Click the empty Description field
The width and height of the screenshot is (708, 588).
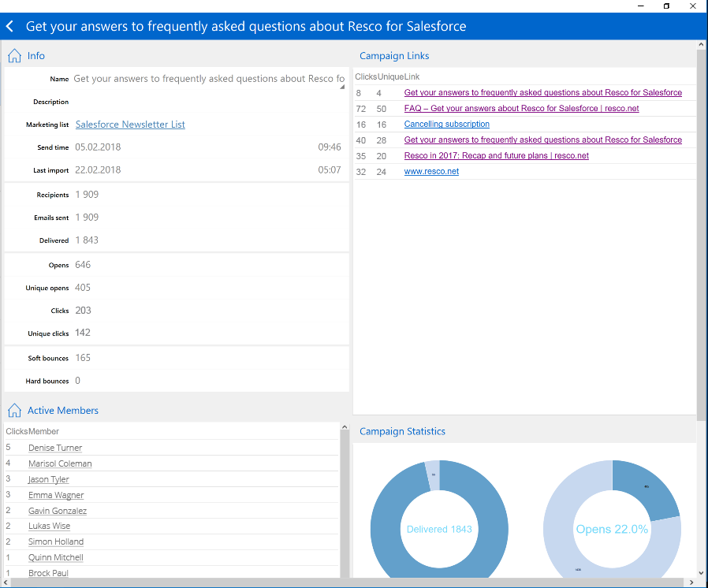(x=210, y=102)
